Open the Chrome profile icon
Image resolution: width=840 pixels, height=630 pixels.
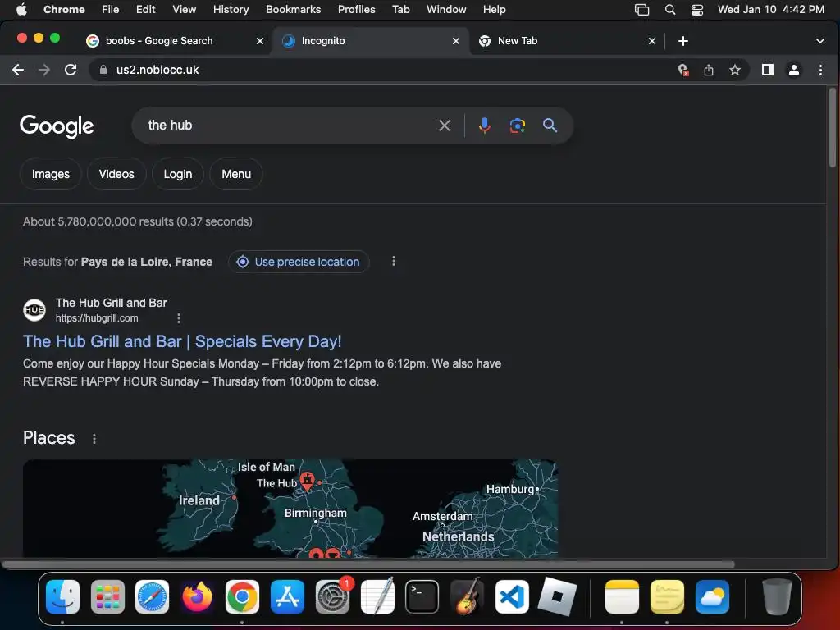[x=794, y=70]
